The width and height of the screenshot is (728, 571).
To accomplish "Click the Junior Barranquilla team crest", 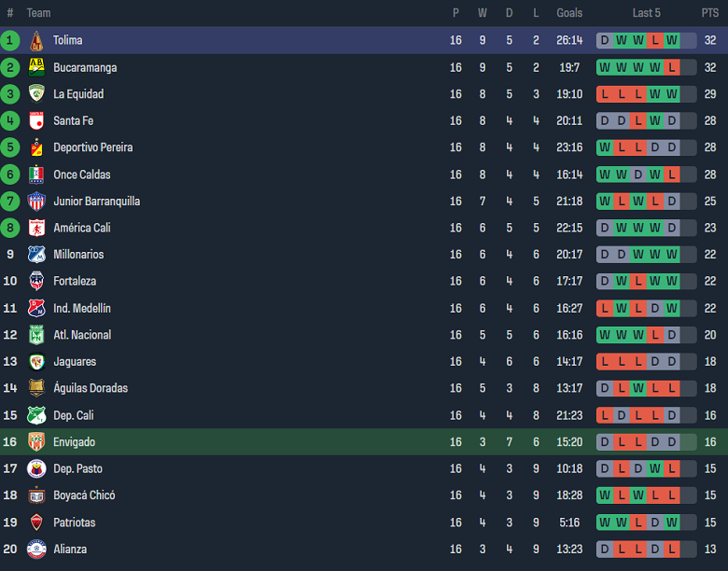I will 36,201.
